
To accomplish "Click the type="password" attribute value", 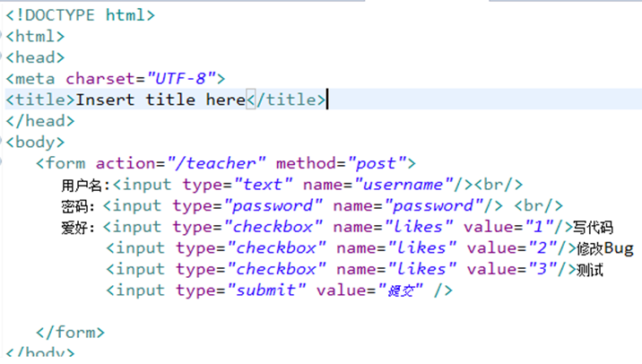I will [273, 206].
